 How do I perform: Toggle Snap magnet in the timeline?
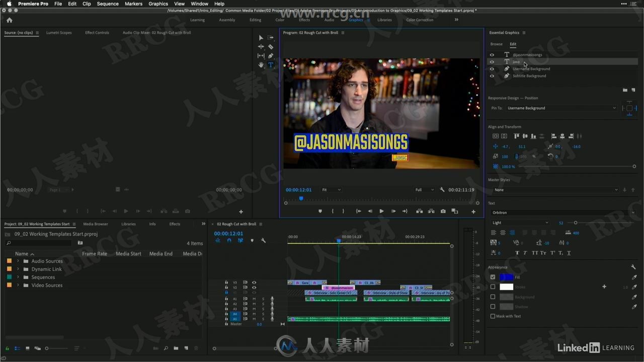click(229, 240)
